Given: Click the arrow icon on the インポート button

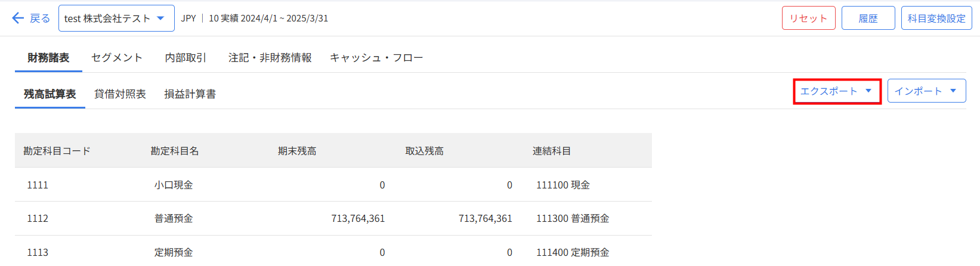Looking at the screenshot, I should [953, 91].
